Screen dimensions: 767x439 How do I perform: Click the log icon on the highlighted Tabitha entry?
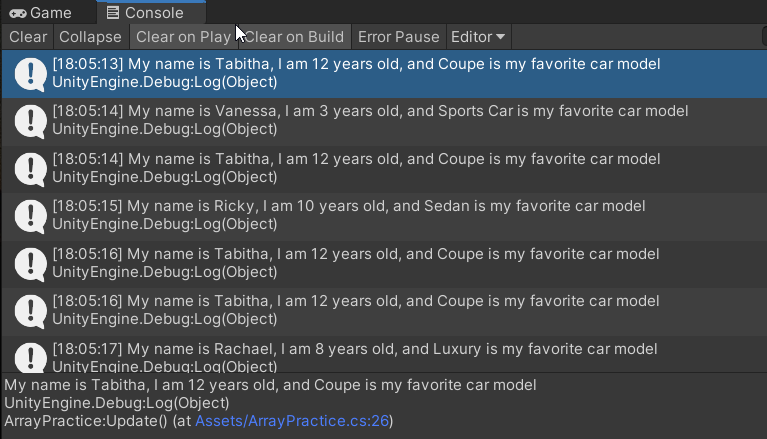tap(30, 74)
